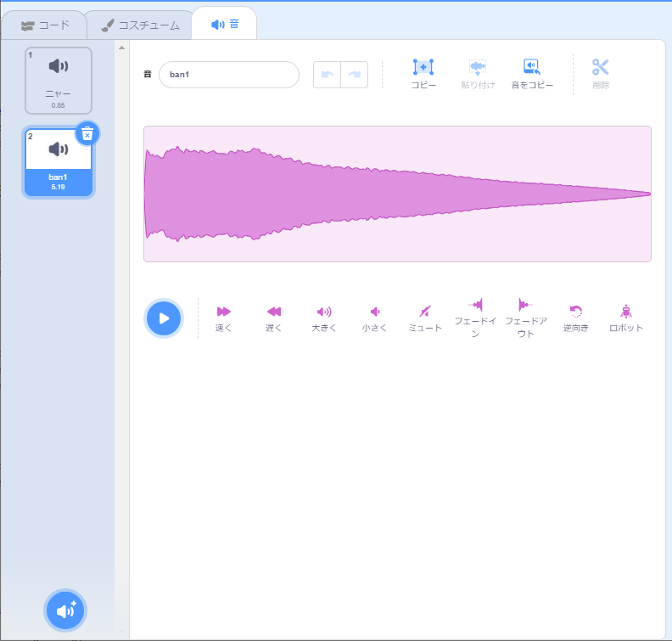Click 音をコピー button
Viewport: 672px width, 641px height.
[532, 74]
